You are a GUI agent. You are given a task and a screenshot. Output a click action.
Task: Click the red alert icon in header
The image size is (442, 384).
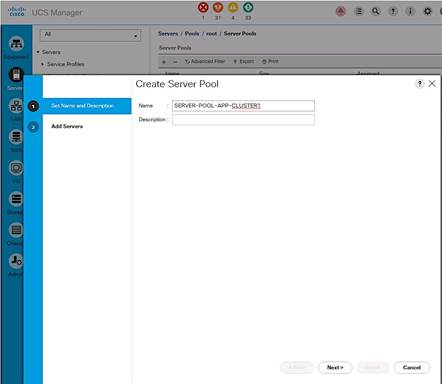pos(340,11)
